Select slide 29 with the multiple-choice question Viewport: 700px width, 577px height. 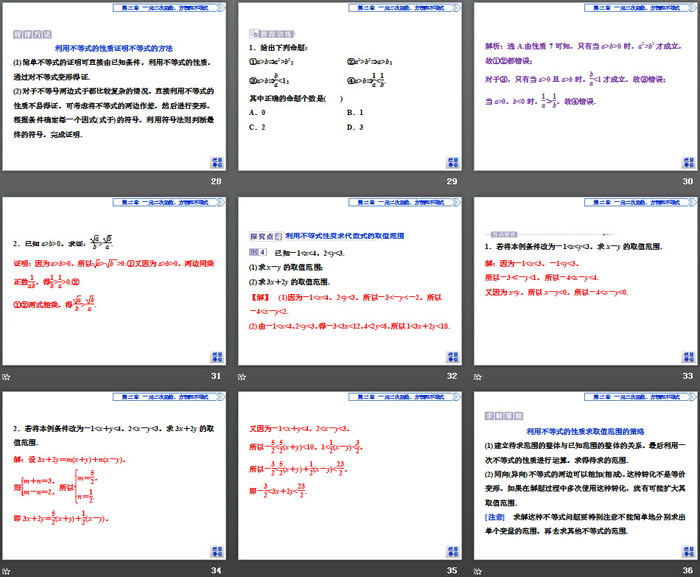click(350, 88)
